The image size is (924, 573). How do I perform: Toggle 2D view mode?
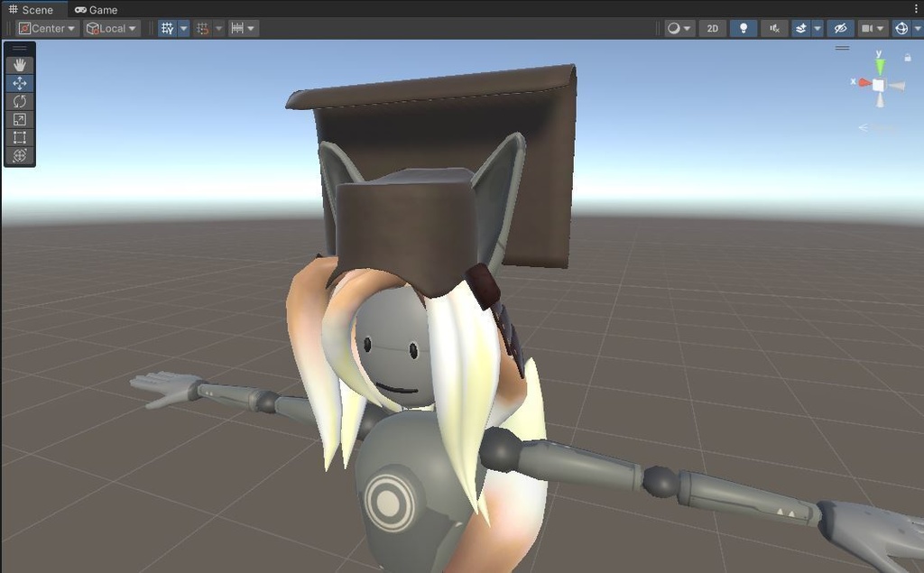(713, 28)
